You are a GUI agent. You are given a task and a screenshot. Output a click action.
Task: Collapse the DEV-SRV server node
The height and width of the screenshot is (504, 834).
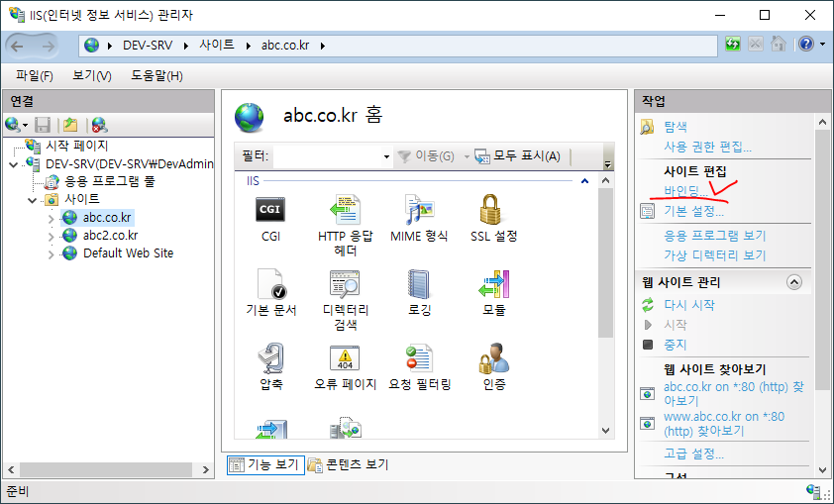tap(14, 164)
